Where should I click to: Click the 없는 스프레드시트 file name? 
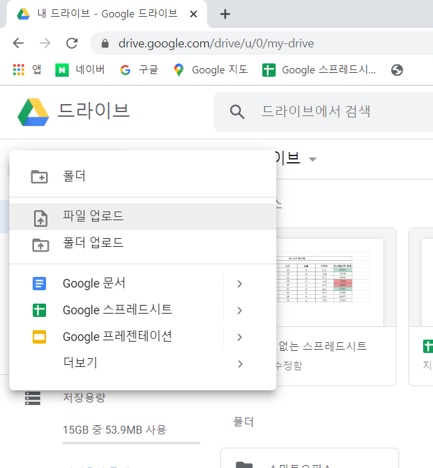pyautogui.click(x=322, y=346)
